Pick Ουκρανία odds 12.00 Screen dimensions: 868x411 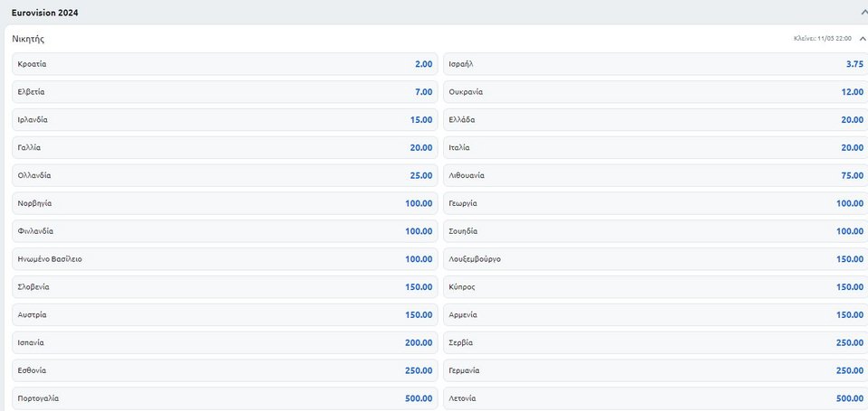(x=656, y=92)
